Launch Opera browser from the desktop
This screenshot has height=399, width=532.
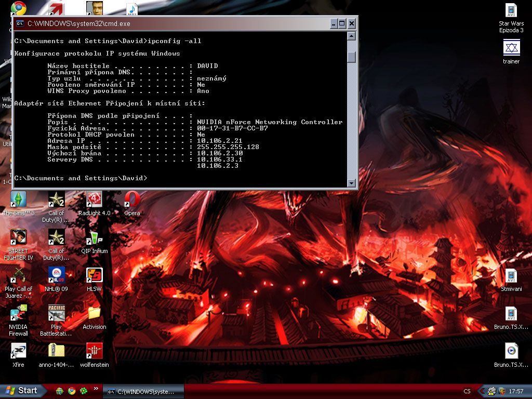132,200
